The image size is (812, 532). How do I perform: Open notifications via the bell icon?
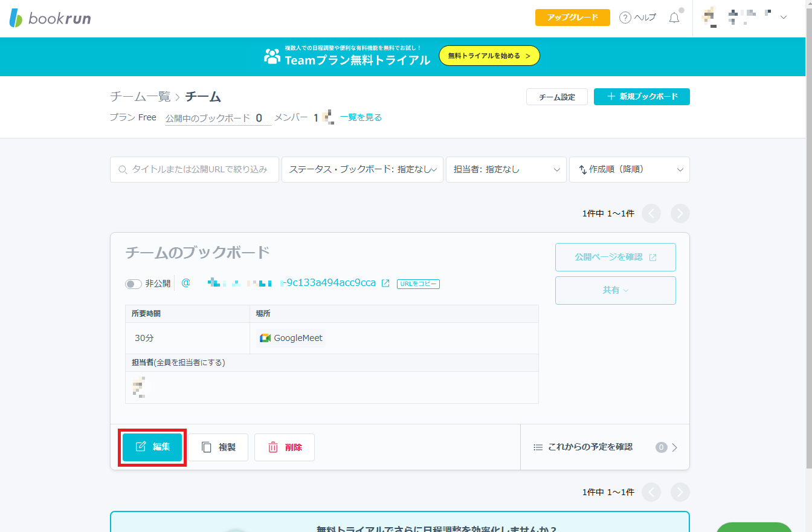click(674, 18)
